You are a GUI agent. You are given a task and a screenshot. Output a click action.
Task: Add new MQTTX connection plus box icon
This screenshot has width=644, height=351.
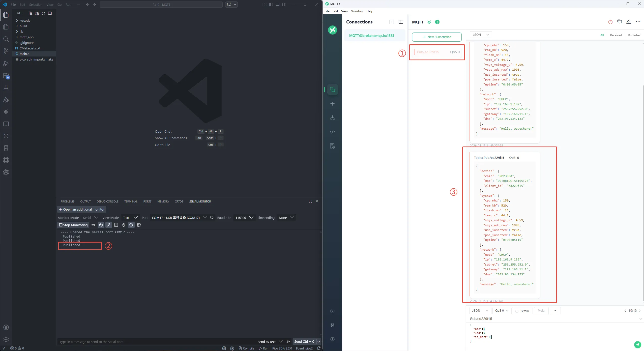click(x=392, y=22)
